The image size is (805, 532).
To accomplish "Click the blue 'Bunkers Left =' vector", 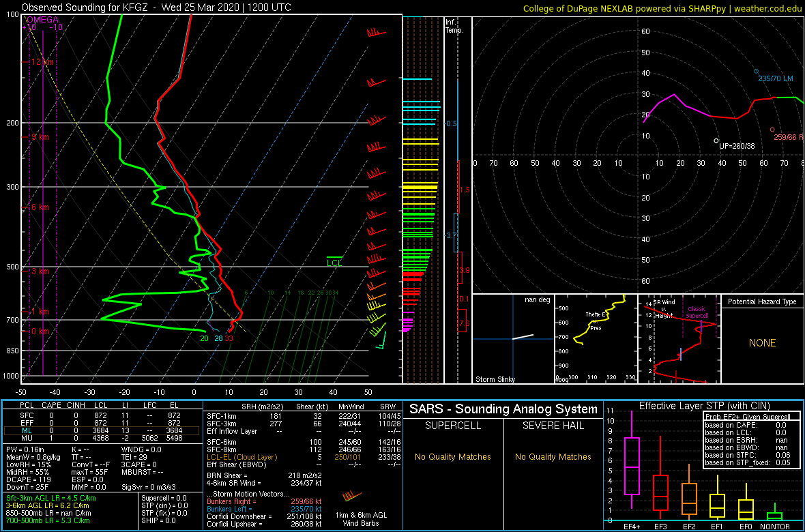I will [x=265, y=509].
